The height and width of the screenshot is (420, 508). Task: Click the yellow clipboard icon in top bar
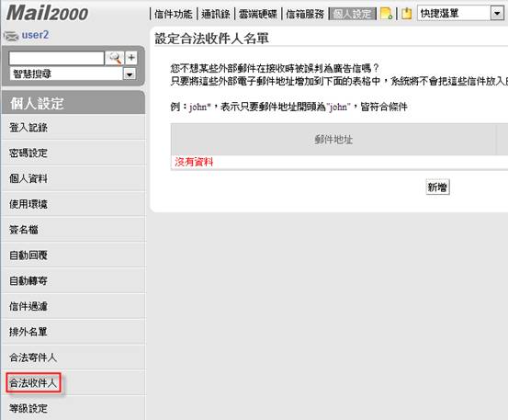(x=407, y=14)
